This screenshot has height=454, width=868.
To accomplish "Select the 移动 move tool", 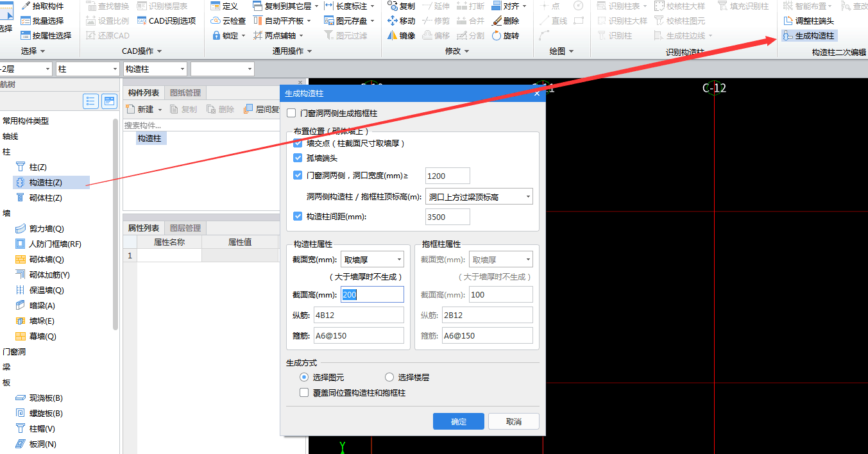I will pyautogui.click(x=402, y=21).
